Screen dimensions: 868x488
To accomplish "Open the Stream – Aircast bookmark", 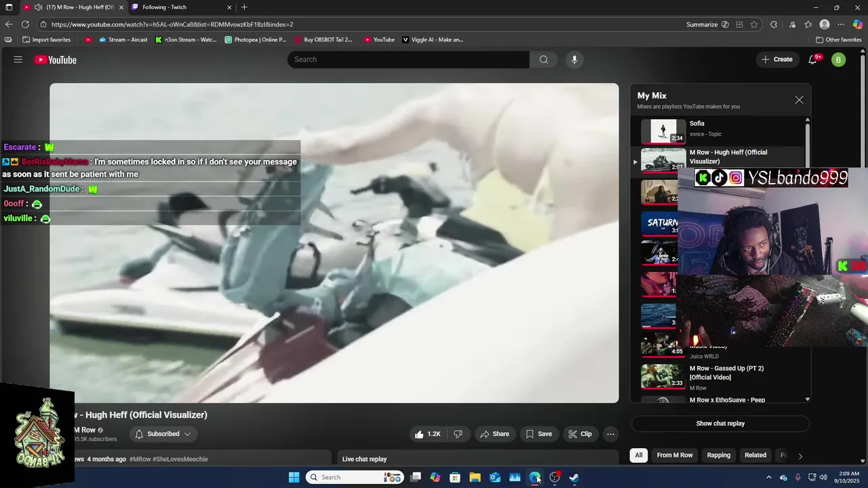I will 123,40.
